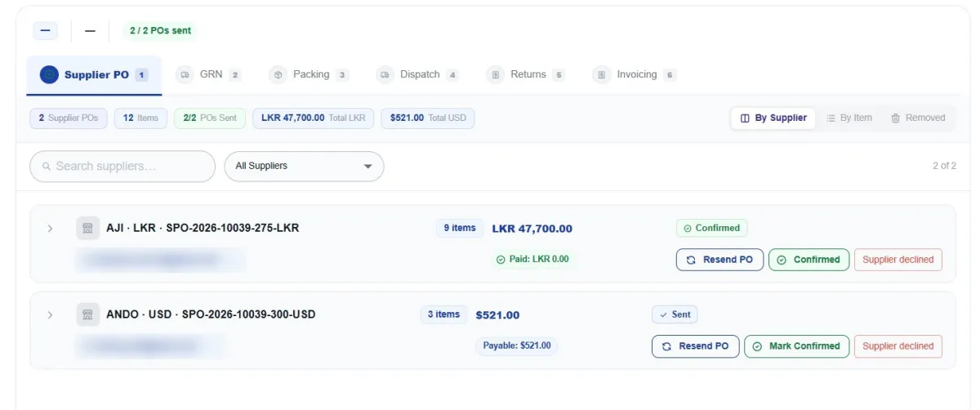Click the Dispatch truck icon
The image size is (980, 410).
385,74
